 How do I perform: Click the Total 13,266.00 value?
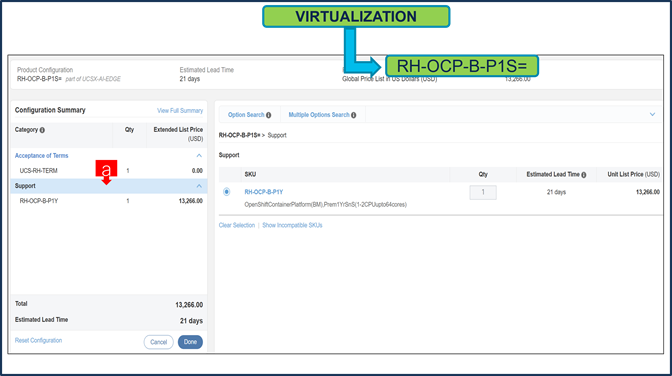pyautogui.click(x=189, y=305)
